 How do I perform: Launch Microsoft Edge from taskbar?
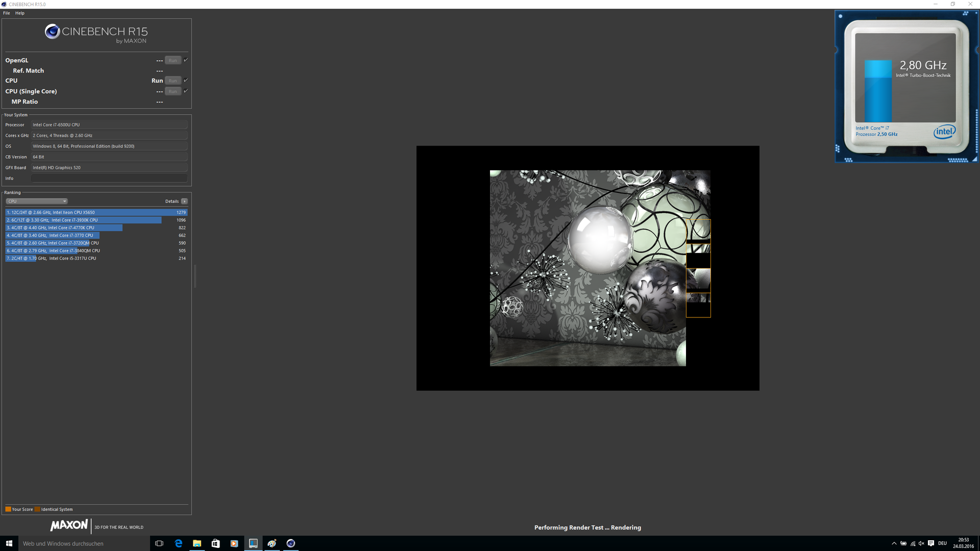(178, 543)
